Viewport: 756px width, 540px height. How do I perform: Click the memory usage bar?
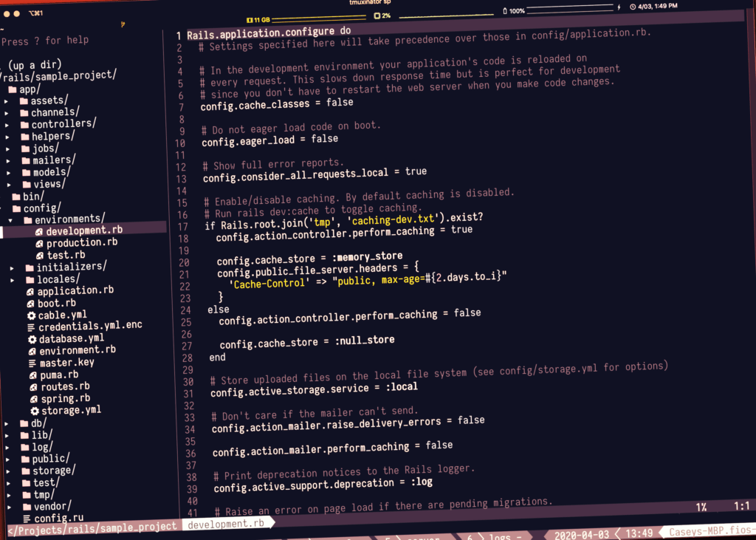click(x=318, y=18)
